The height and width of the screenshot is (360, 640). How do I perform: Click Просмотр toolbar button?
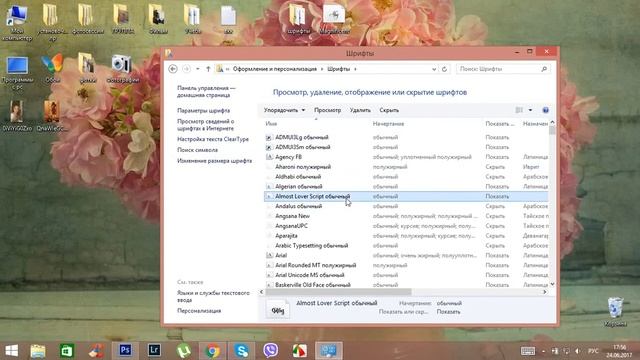327,110
